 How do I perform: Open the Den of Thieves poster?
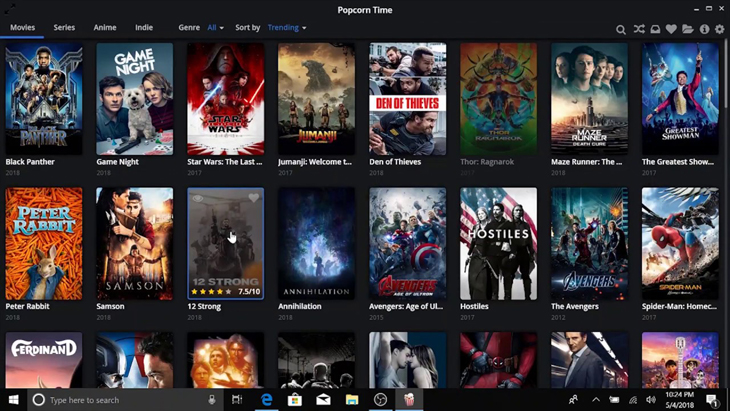(x=407, y=99)
